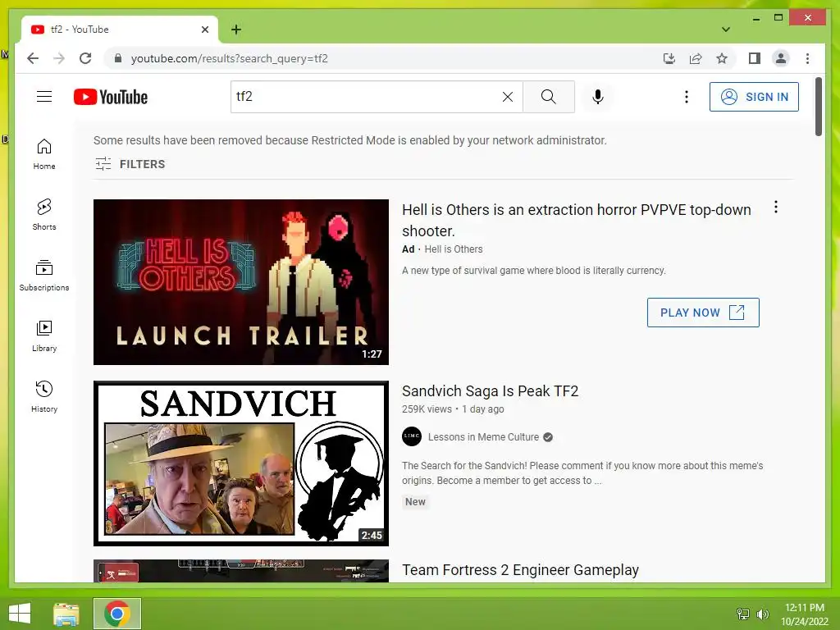The image size is (840, 630).
Task: Close the tf2 - YouTube tab
Action: coord(204,30)
